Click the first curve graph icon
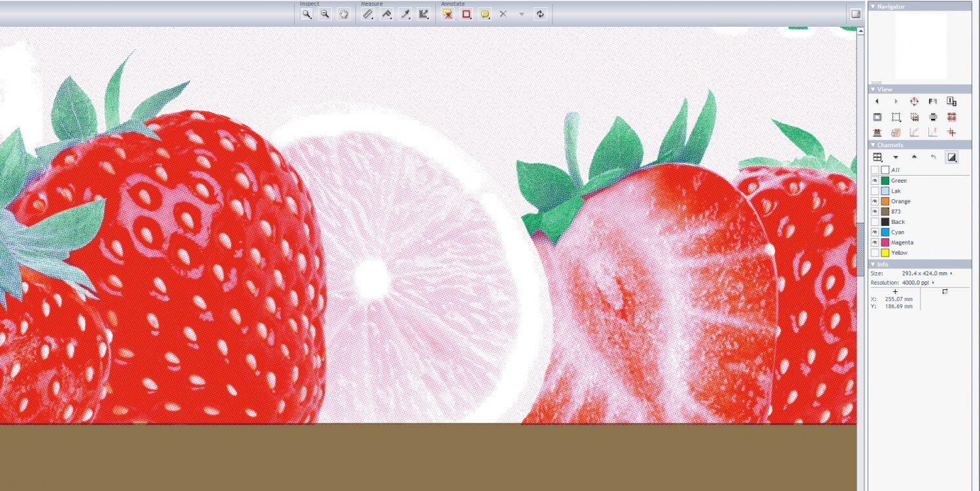 click(914, 133)
